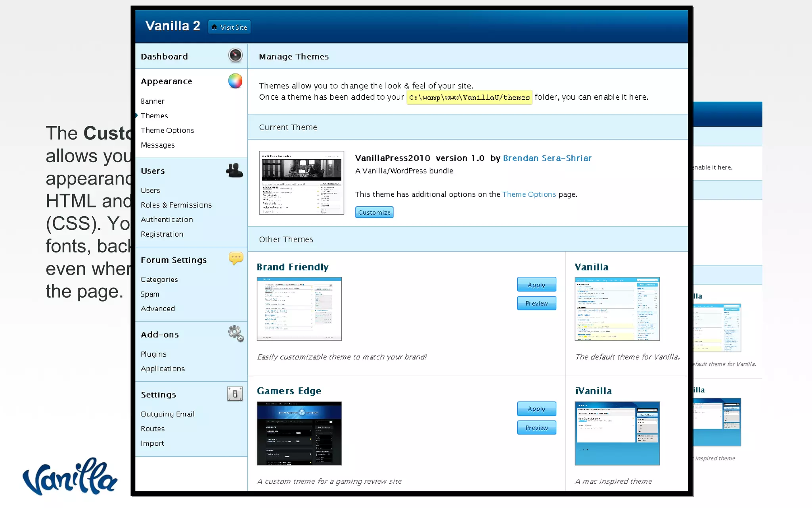Click the iVanilla theme title
The height and width of the screenshot is (508, 812).
click(593, 391)
